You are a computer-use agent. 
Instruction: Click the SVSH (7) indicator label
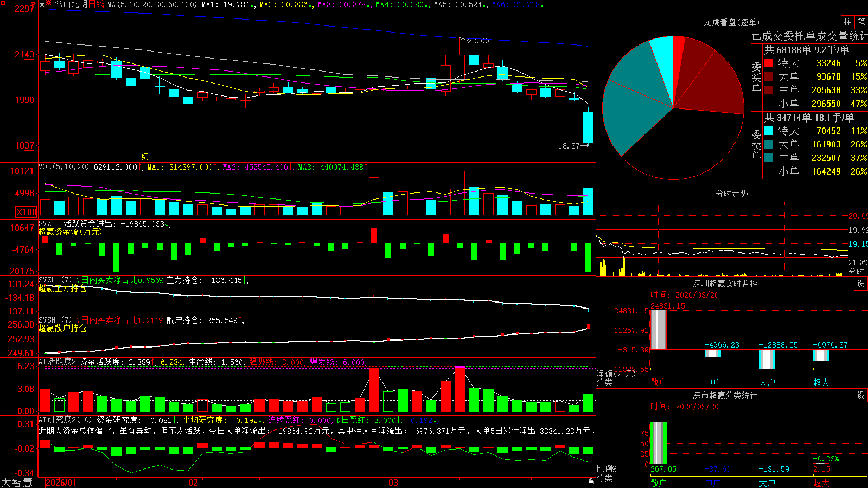click(x=55, y=320)
